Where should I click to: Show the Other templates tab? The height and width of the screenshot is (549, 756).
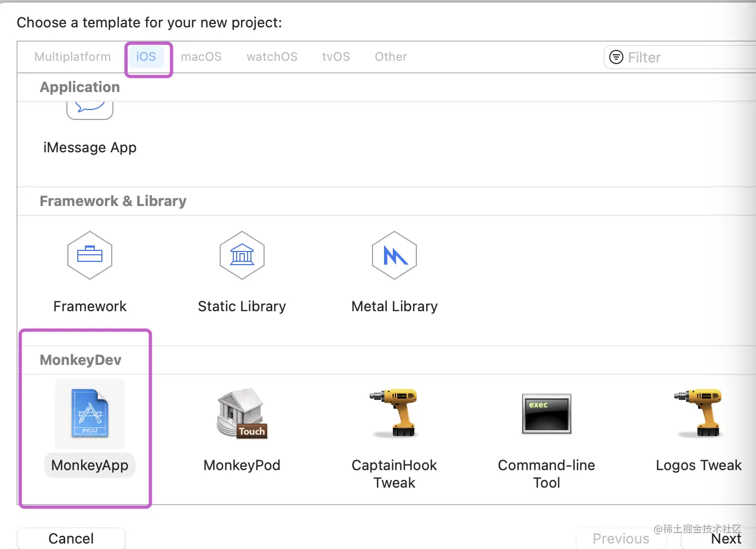click(x=391, y=57)
